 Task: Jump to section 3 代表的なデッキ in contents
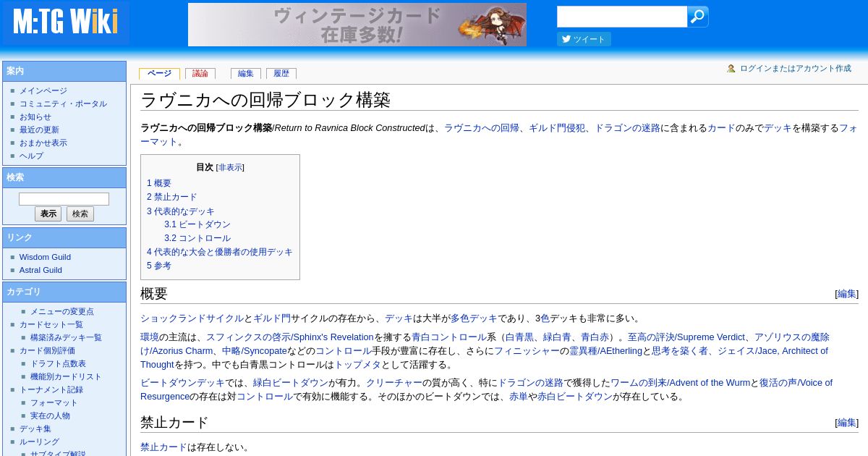coord(181,211)
